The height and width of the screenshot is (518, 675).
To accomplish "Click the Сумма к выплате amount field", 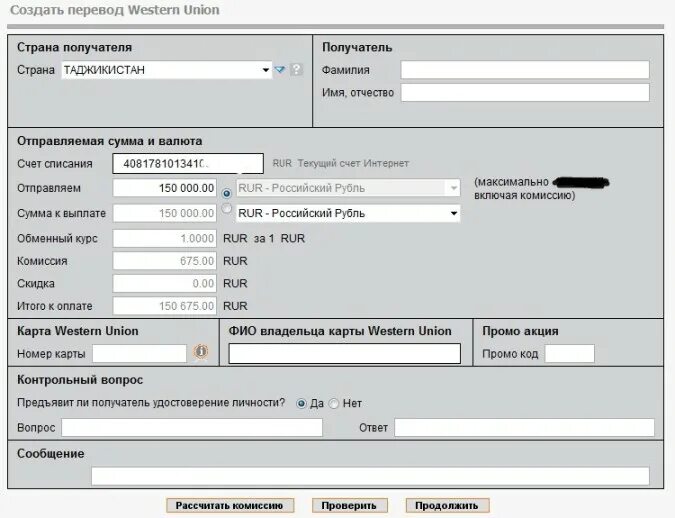I will coord(164,213).
